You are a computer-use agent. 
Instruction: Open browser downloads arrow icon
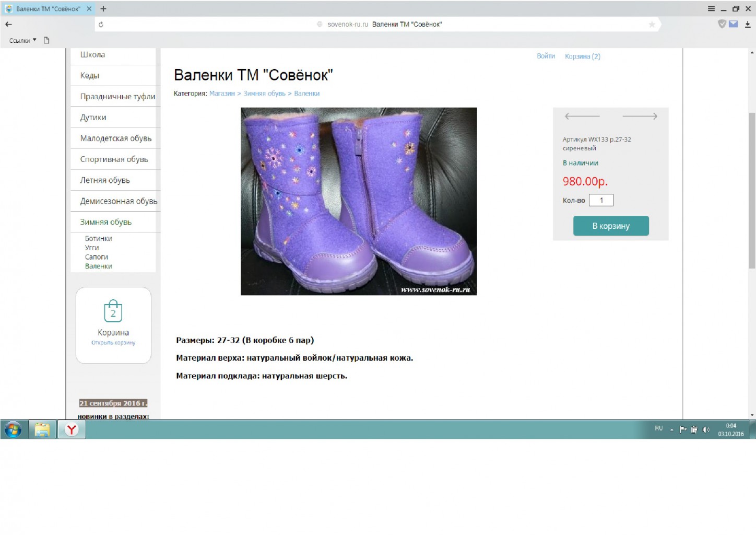[x=748, y=24]
